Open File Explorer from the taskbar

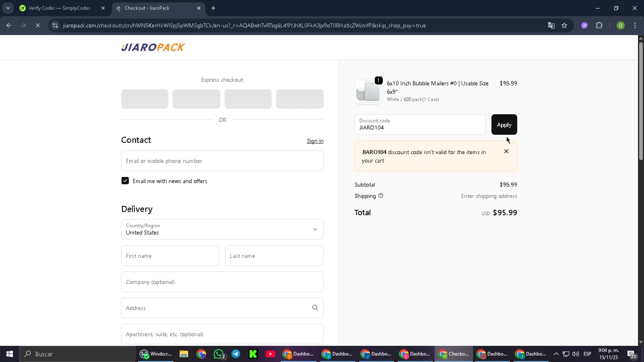coord(184,354)
